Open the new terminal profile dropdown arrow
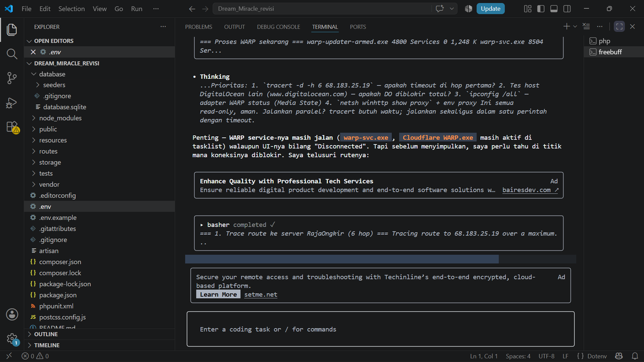644x362 pixels. pyautogui.click(x=575, y=26)
